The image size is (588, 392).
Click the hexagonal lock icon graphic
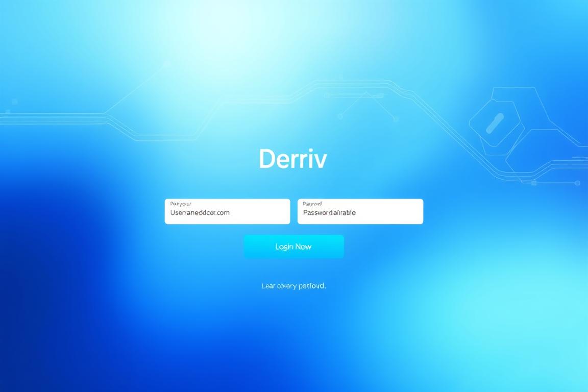(495, 122)
